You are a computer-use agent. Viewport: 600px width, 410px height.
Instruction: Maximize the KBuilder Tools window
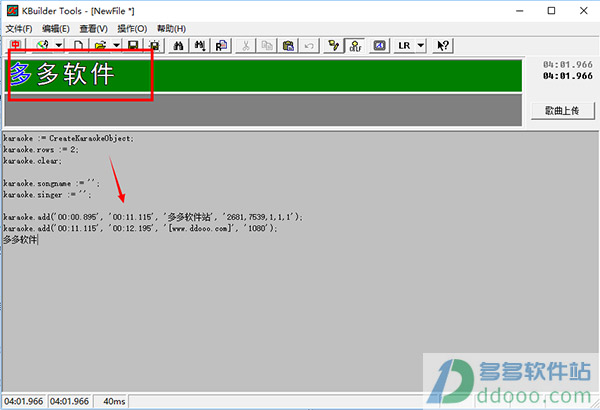click(551, 11)
